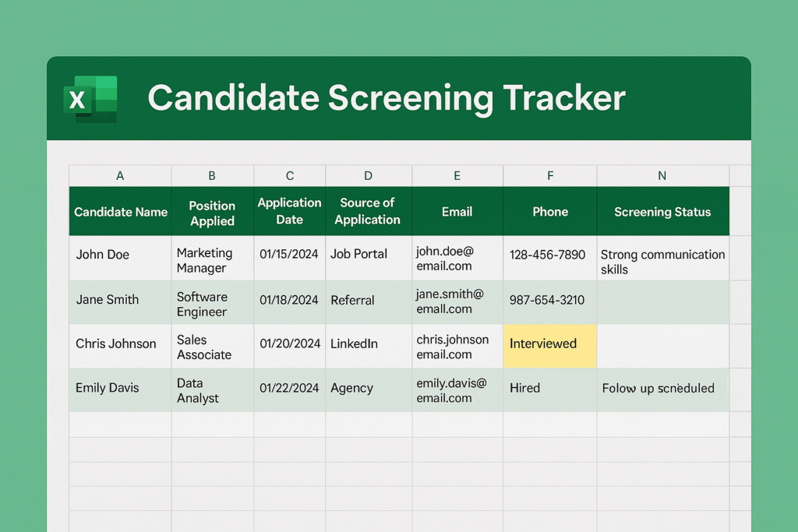Select the Screening Status header cell
This screenshot has width=798, height=532.
(662, 211)
